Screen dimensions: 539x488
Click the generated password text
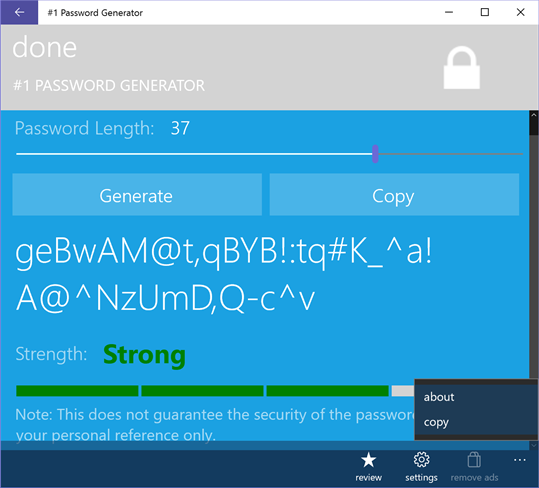pyautogui.click(x=223, y=275)
